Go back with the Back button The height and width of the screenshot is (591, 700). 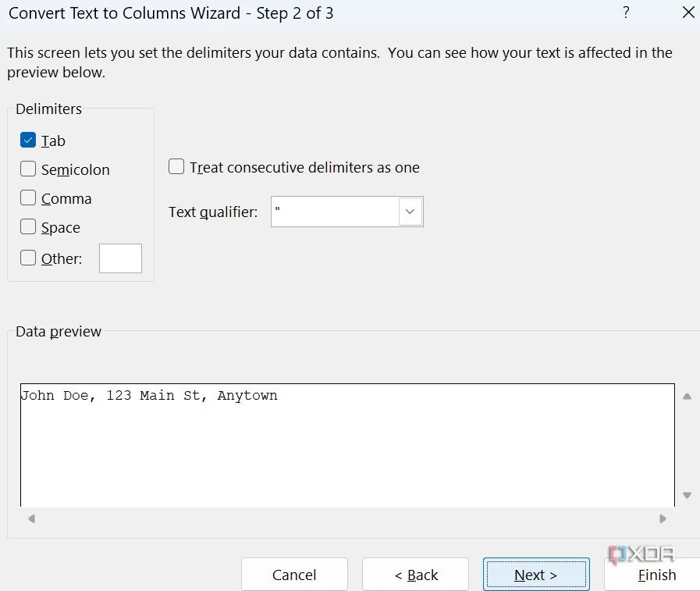pyautogui.click(x=415, y=575)
